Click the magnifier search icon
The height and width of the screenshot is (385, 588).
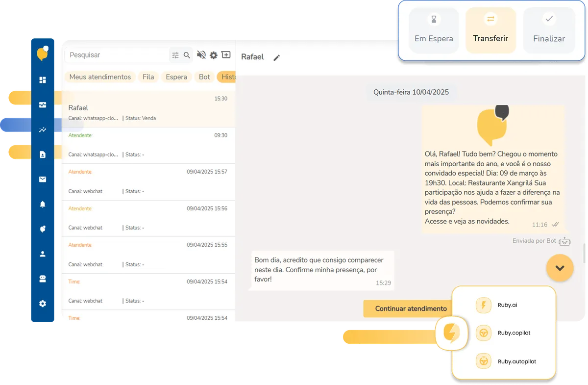click(187, 55)
